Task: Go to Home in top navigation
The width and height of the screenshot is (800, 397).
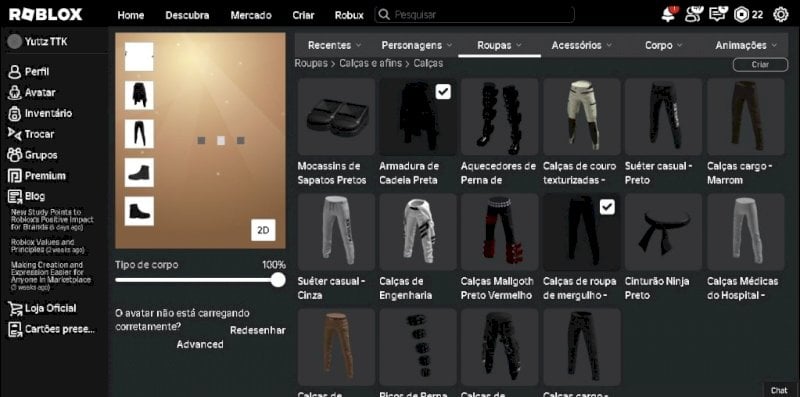Action: 131,15
